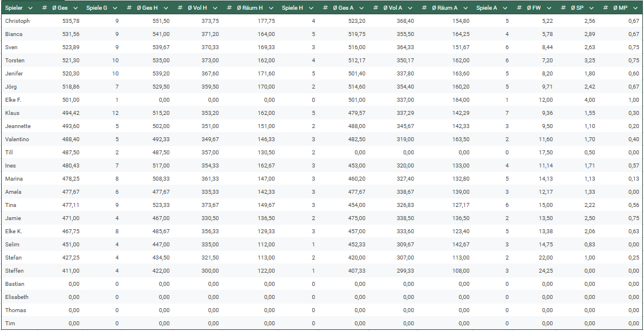The width and height of the screenshot is (644, 331).
Task: Open dropdown chevron of Ø Räum A column
Action: point(465,7)
